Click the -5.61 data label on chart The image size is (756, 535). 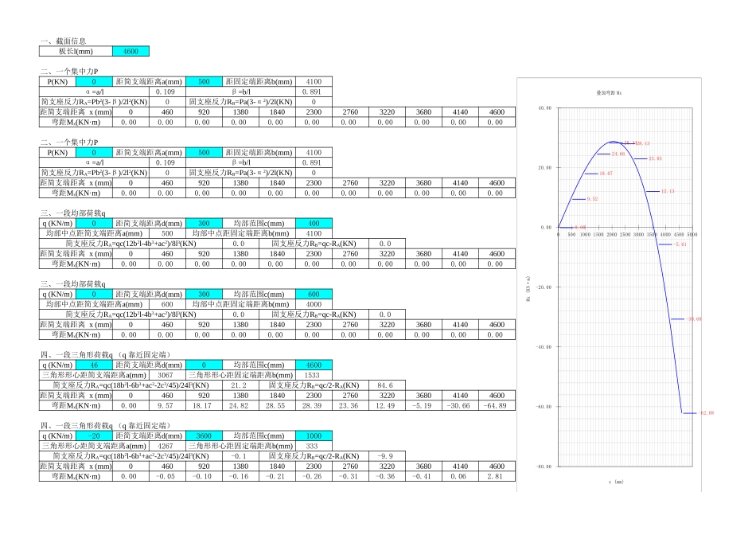click(680, 244)
